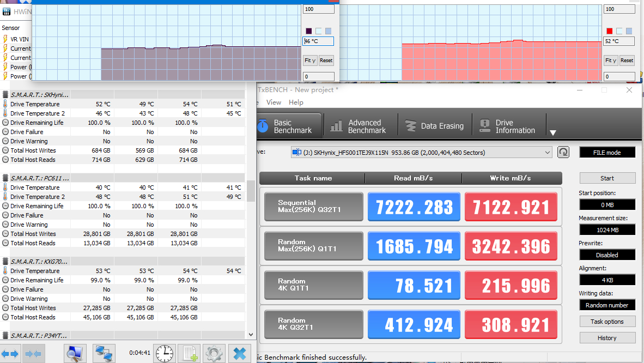This screenshot has width=644, height=363.
Task: Open Task options in TxBENCH
Action: pos(607,322)
